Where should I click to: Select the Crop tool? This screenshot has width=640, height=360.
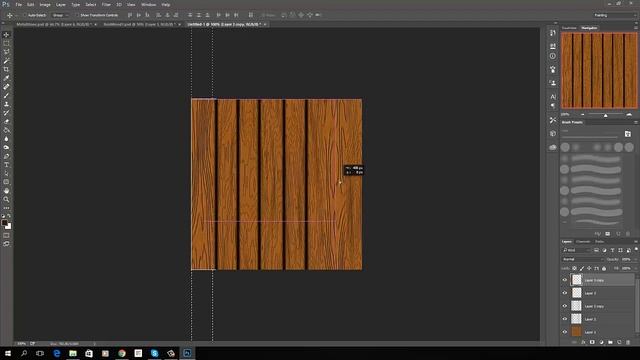click(6, 69)
